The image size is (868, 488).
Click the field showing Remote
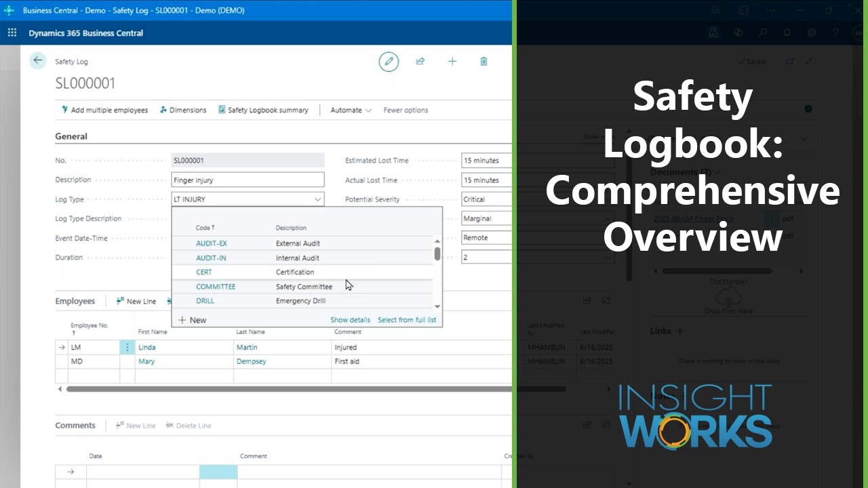pos(486,238)
